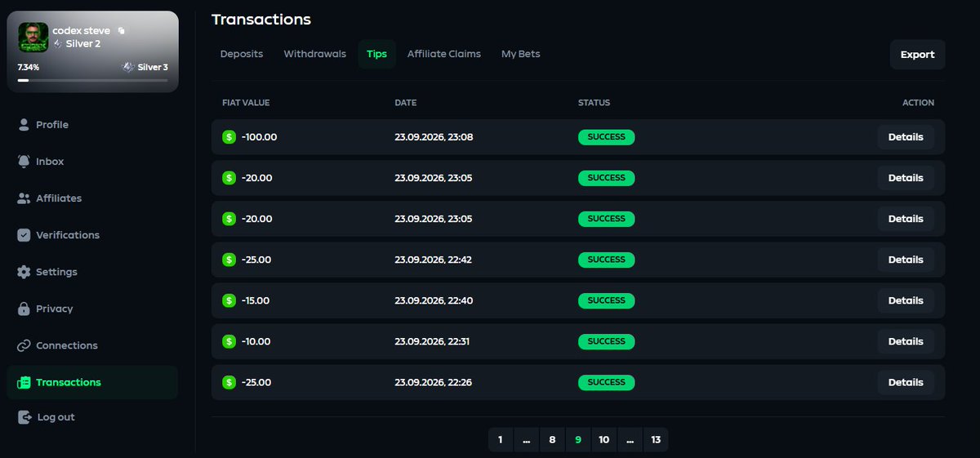Open Details for the -100.00 tip
Viewport: 980px width, 458px height.
[906, 137]
